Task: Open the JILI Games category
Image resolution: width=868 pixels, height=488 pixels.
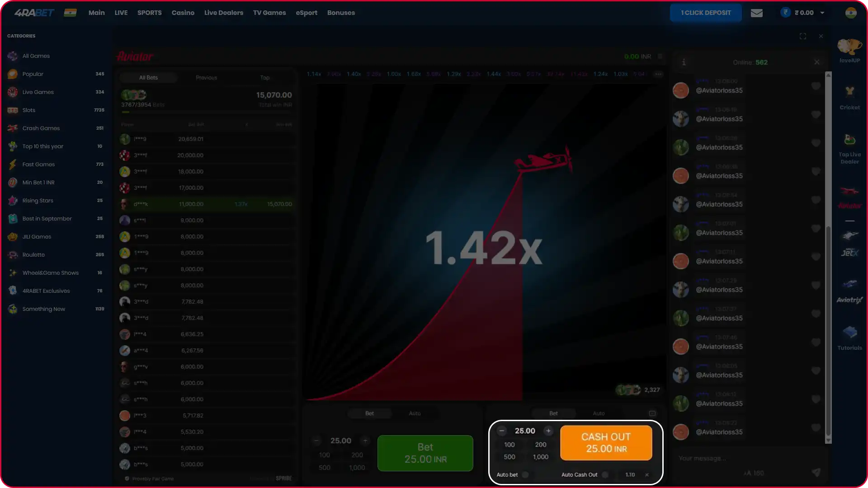Action: click(x=56, y=237)
